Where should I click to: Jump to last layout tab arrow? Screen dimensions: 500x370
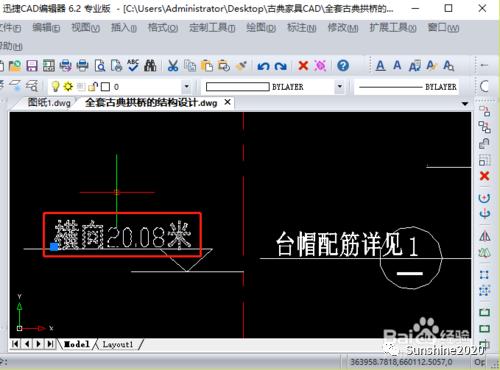50,344
